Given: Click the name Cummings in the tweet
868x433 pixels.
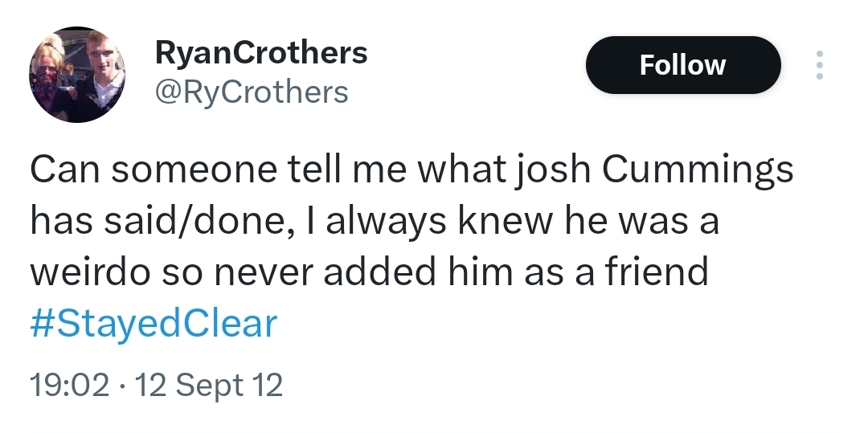Looking at the screenshot, I should coord(698,171).
